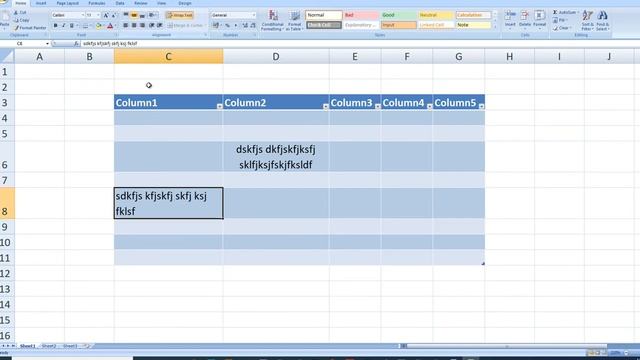Viewport: 640px width, 360px height.
Task: Click the Increase Font Size icon
Action: click(x=106, y=15)
